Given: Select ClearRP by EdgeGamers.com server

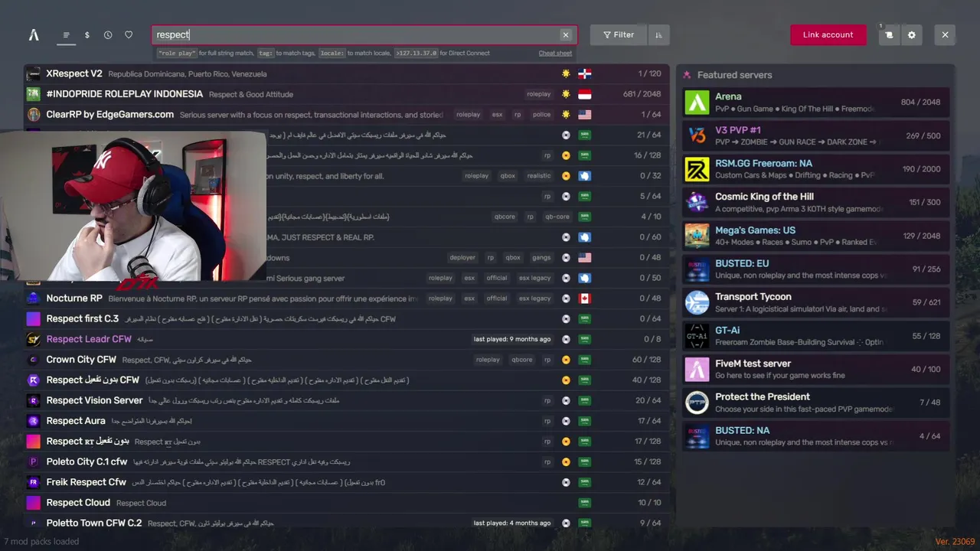Looking at the screenshot, I should [347, 115].
